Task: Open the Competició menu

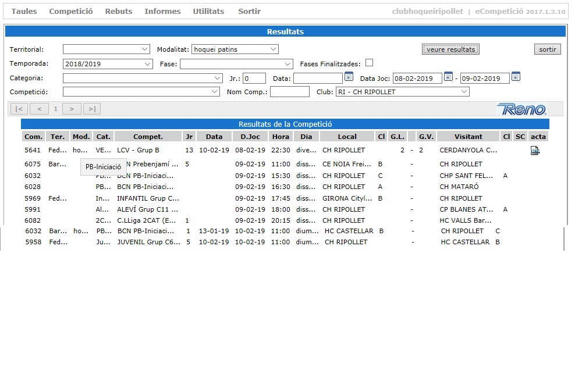Action: tap(71, 11)
